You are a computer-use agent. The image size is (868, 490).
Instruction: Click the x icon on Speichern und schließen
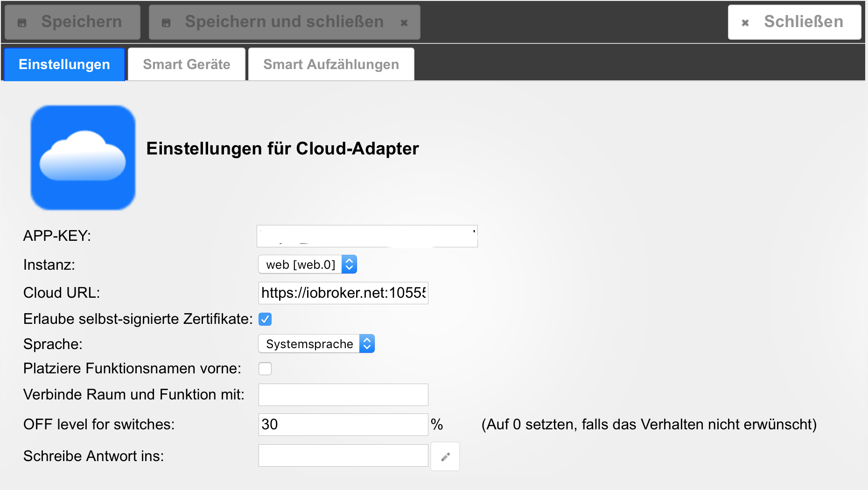[x=404, y=22]
